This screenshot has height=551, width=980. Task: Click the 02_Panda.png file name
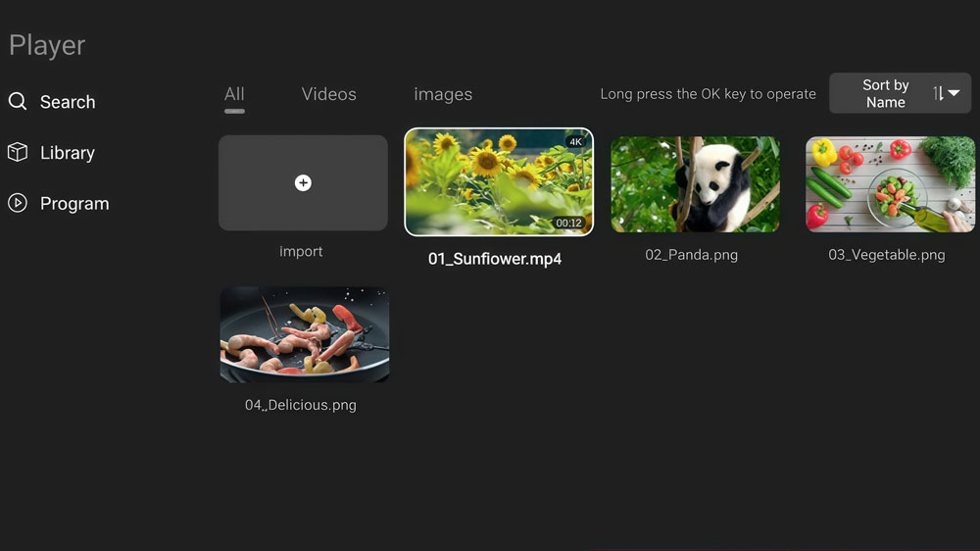pos(691,255)
